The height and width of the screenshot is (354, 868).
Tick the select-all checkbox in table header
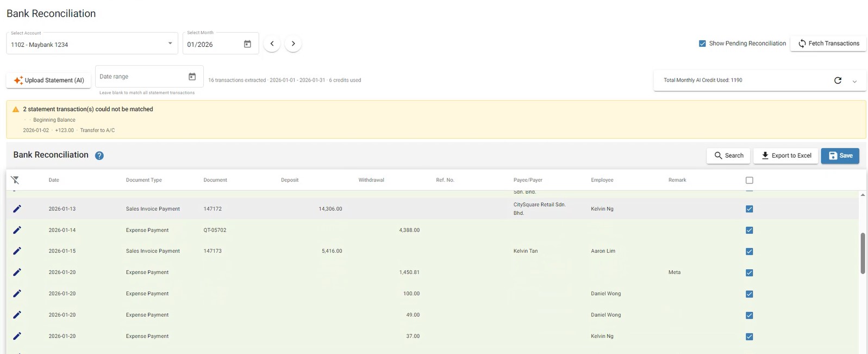[750, 180]
